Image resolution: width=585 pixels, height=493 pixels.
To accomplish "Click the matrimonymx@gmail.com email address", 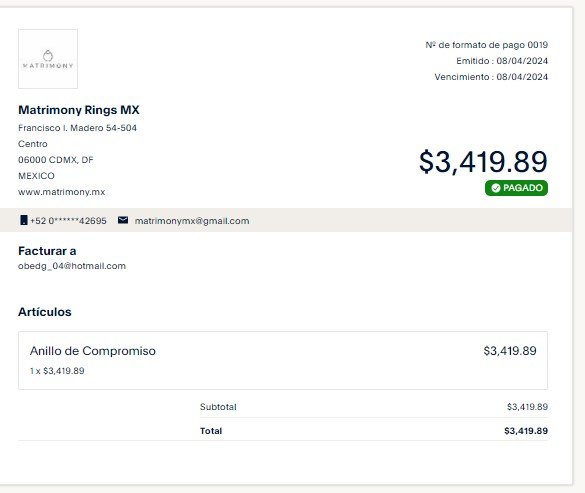I will coord(192,221).
